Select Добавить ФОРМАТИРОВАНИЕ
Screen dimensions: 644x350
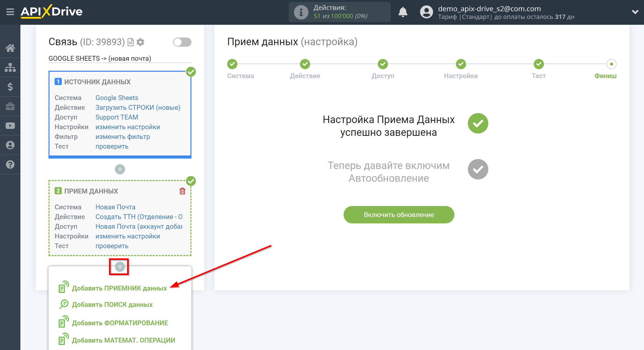tap(120, 323)
